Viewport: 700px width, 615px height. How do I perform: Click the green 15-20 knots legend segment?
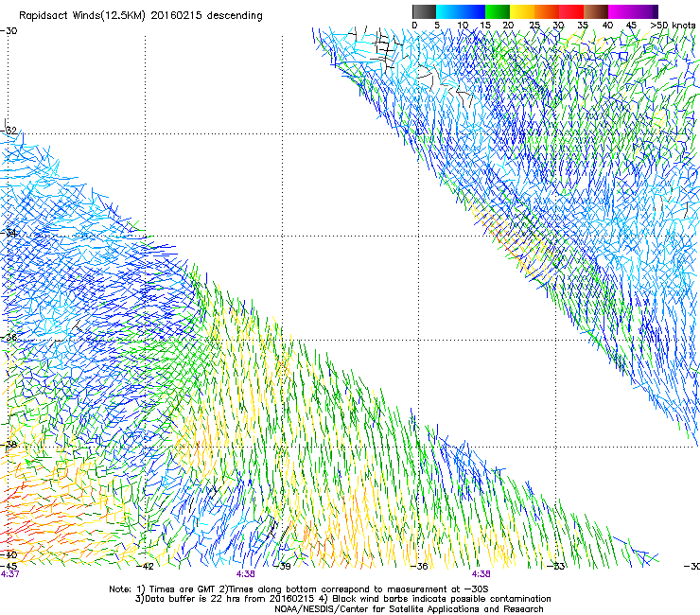click(498, 11)
